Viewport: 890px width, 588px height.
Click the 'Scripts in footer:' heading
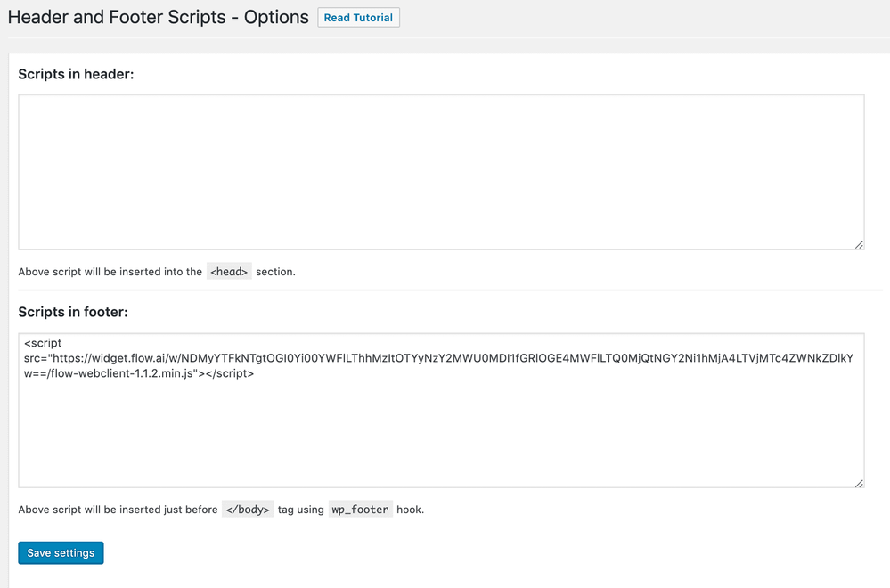73,312
